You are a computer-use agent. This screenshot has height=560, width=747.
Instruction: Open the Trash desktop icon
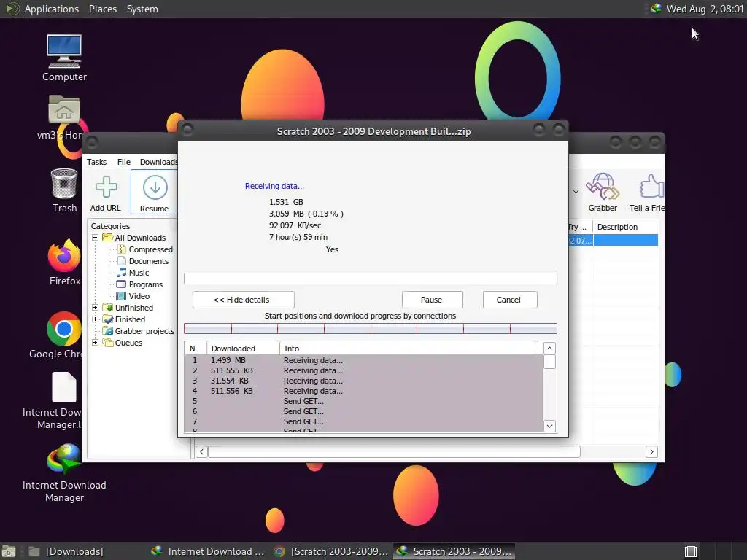click(64, 183)
